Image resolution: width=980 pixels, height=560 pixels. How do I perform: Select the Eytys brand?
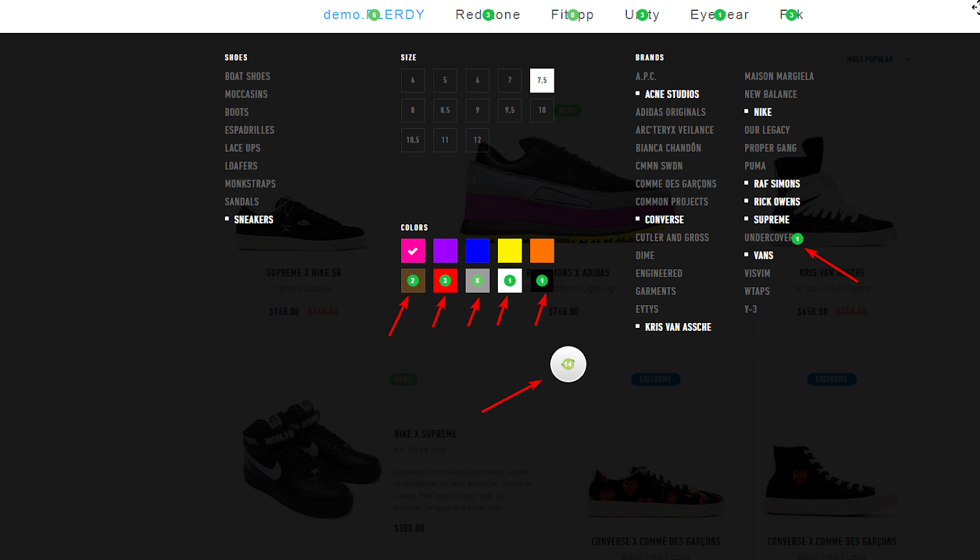pos(647,309)
